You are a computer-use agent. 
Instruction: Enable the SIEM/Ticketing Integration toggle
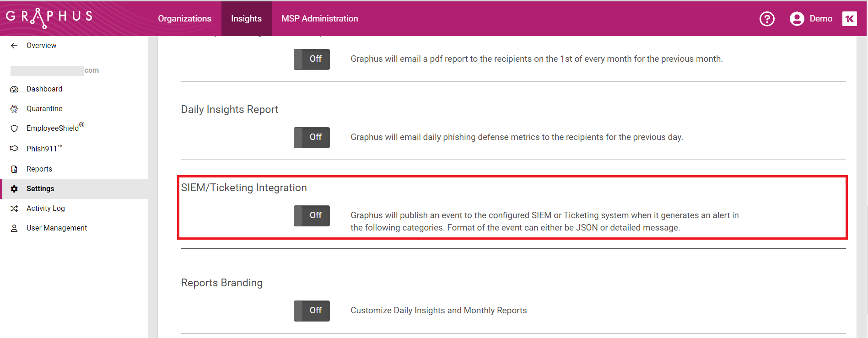coord(312,215)
